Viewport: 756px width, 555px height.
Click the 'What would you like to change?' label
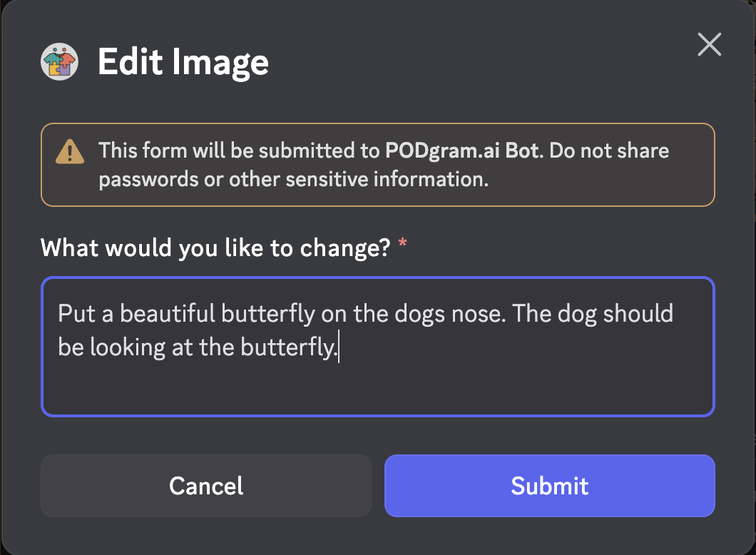click(215, 248)
